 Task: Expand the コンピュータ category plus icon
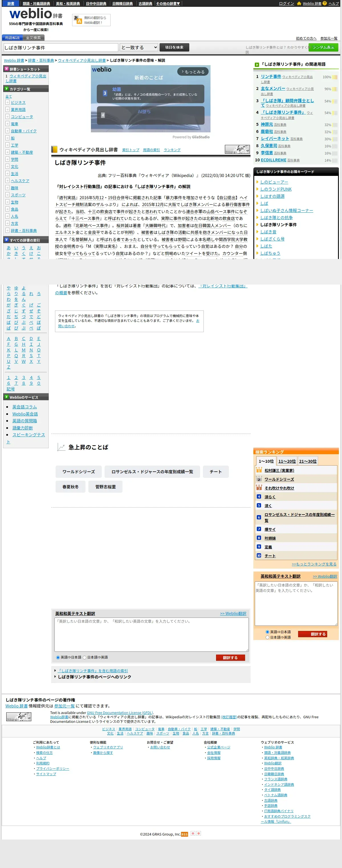coord(7,116)
